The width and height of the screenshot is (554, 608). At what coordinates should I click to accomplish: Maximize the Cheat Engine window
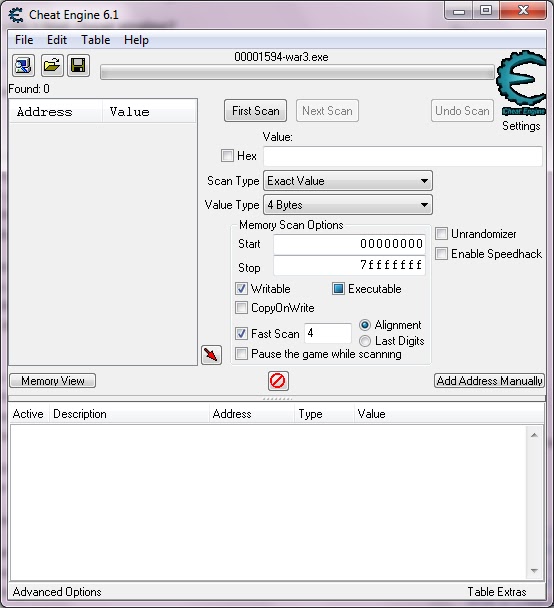[486, 11]
